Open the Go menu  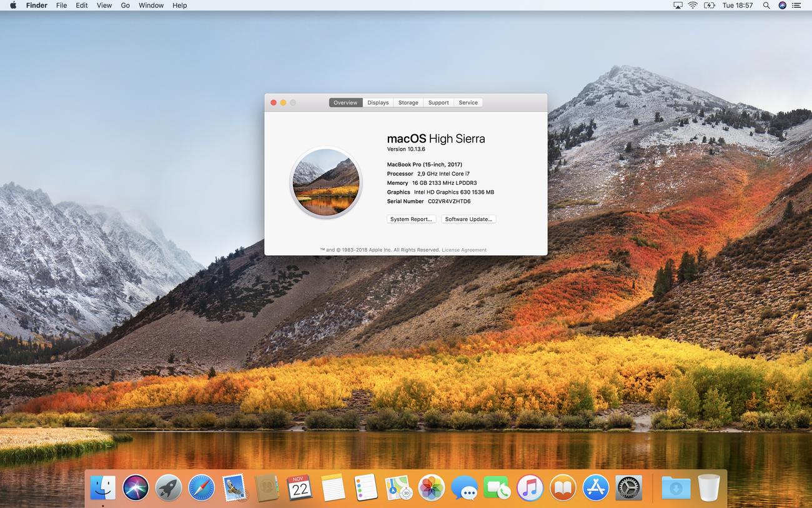pos(126,5)
